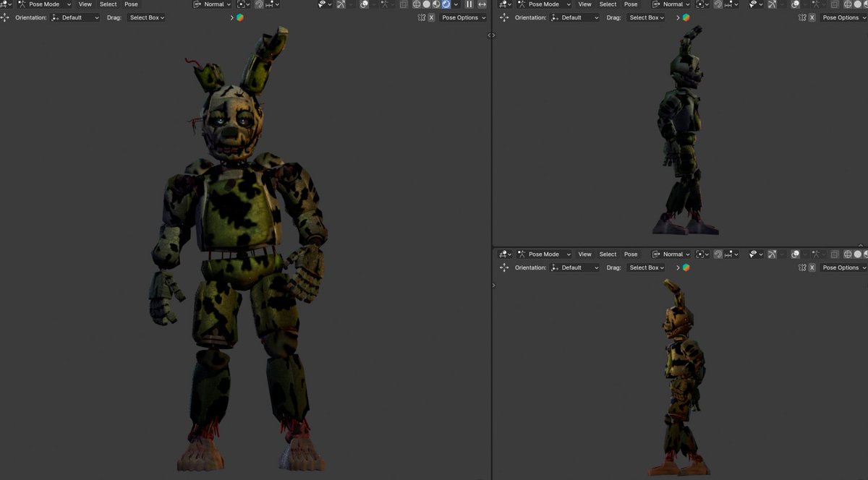
Task: Toggle X-axis mirror in the left viewport
Action: [431, 17]
